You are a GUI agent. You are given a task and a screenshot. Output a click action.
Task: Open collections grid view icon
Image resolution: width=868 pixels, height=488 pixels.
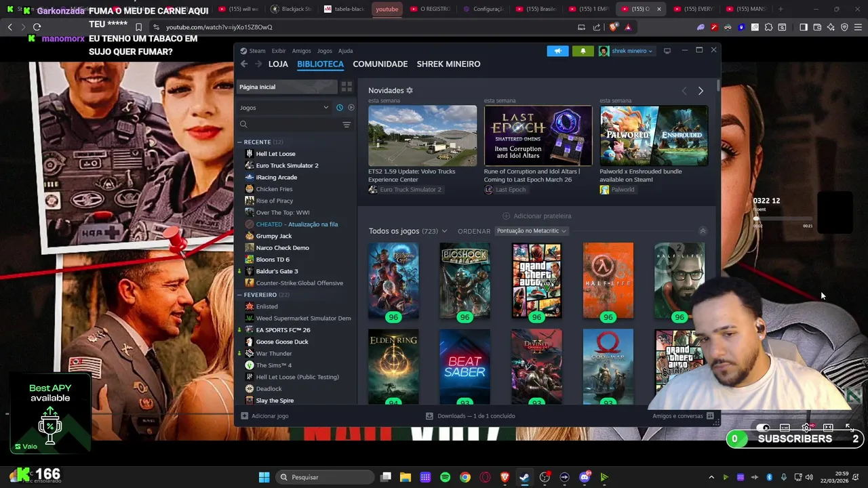(x=347, y=87)
